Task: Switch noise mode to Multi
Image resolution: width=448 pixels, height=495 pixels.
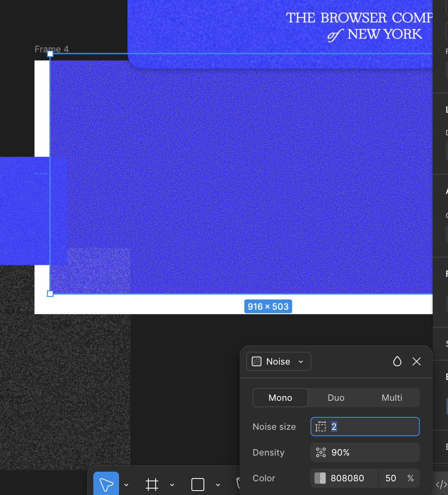Action: 392,398
